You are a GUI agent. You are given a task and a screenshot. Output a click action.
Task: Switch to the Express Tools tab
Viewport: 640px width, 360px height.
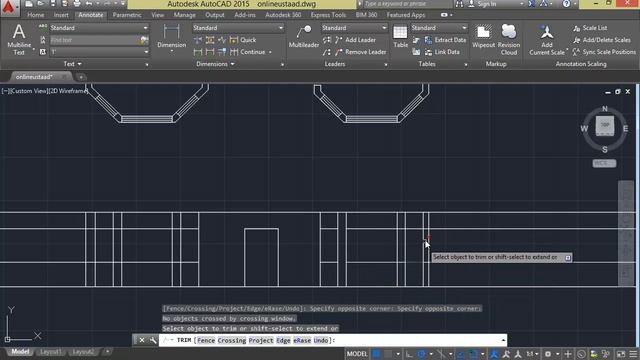(328, 15)
